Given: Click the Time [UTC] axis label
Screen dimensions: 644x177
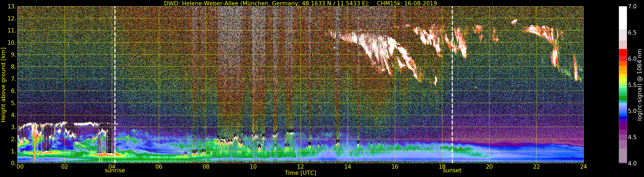Looking at the screenshot, I should pos(300,173).
